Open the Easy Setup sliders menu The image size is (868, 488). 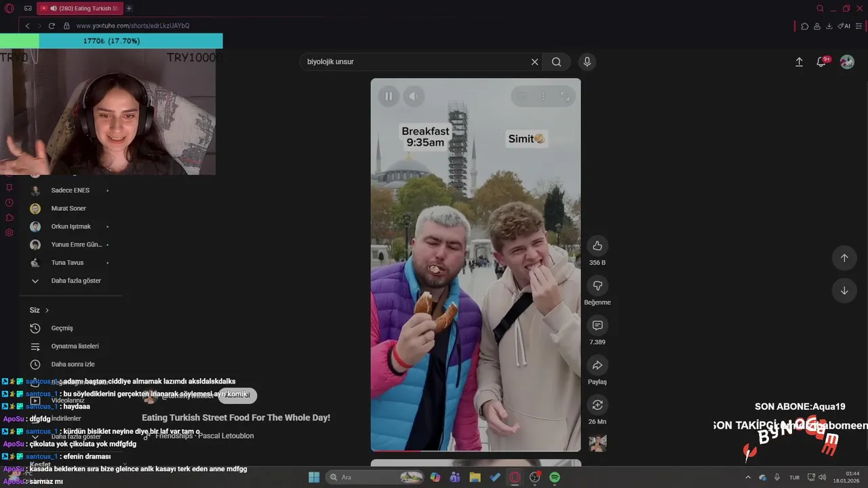859,26
